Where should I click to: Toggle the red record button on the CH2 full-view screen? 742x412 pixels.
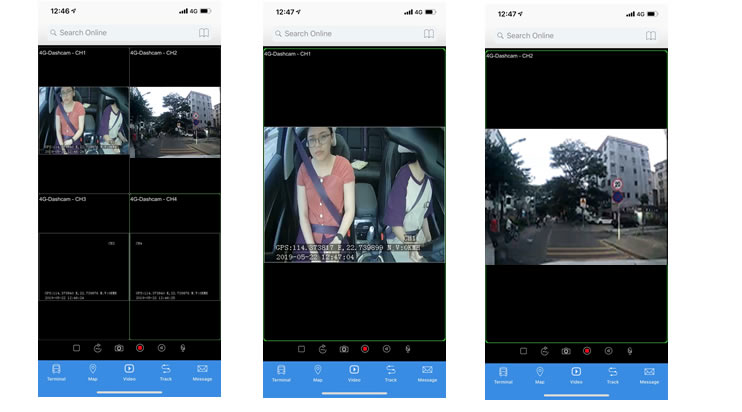coord(587,351)
